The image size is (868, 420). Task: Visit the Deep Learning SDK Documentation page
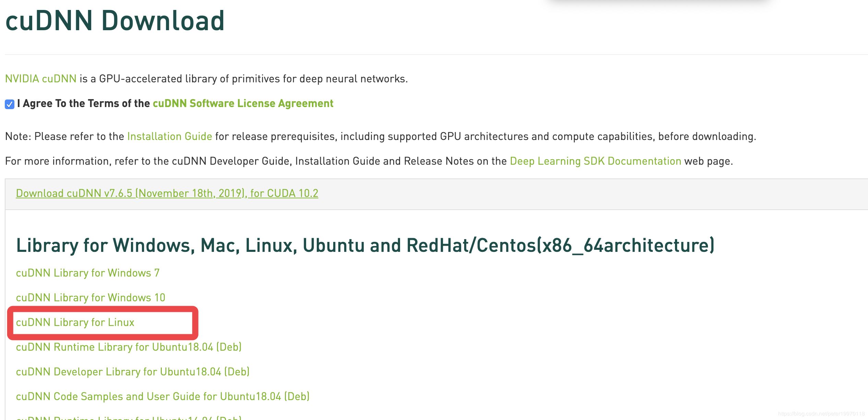click(x=595, y=161)
